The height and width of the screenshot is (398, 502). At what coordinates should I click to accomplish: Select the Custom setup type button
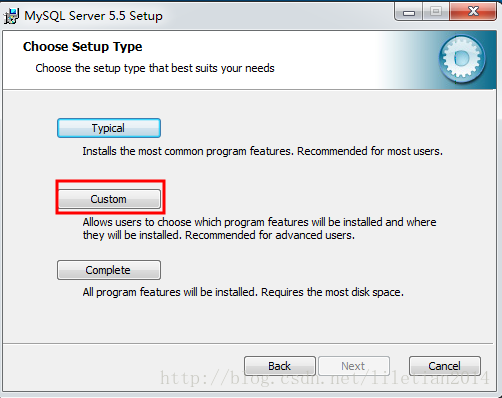click(x=109, y=199)
